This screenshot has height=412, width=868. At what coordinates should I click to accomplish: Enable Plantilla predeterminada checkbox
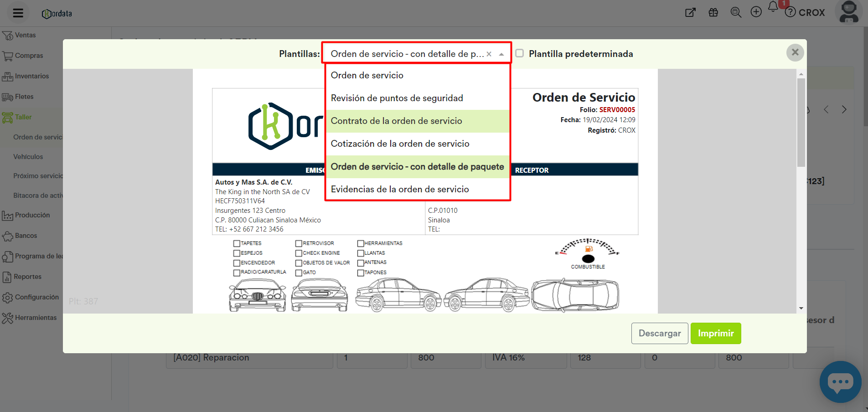pyautogui.click(x=520, y=53)
